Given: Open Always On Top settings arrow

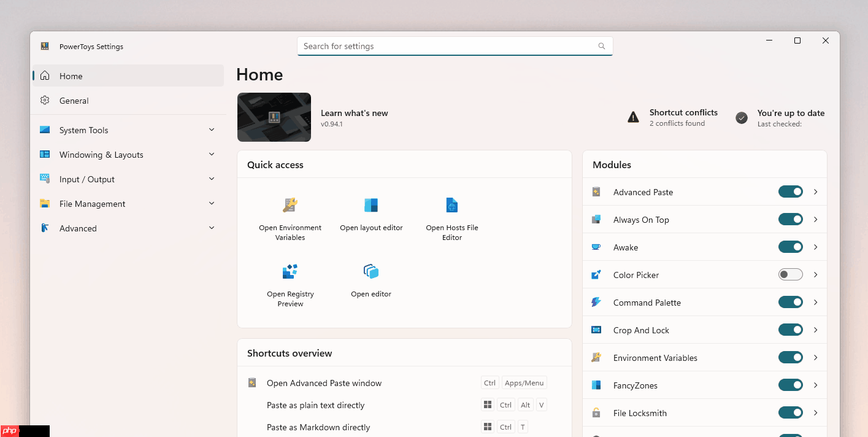Looking at the screenshot, I should (816, 220).
